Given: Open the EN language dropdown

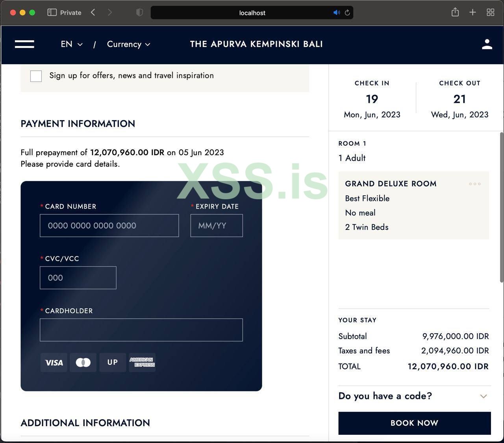Looking at the screenshot, I should [x=72, y=44].
